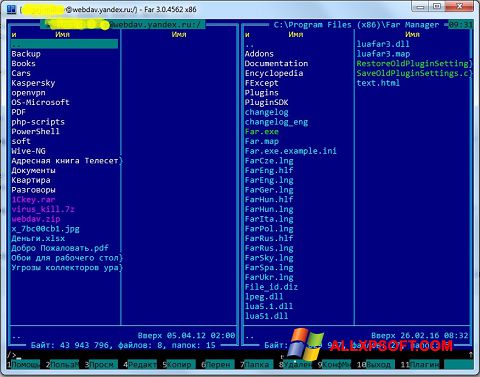This screenshot has height=377, width=480.
Task: Select the Documentation folder
Action: (x=276, y=63)
